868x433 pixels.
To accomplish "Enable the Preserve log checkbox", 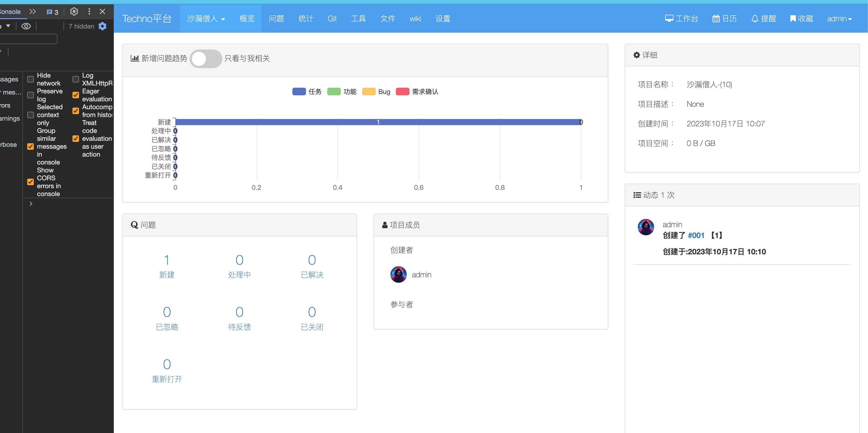I will click(x=31, y=95).
